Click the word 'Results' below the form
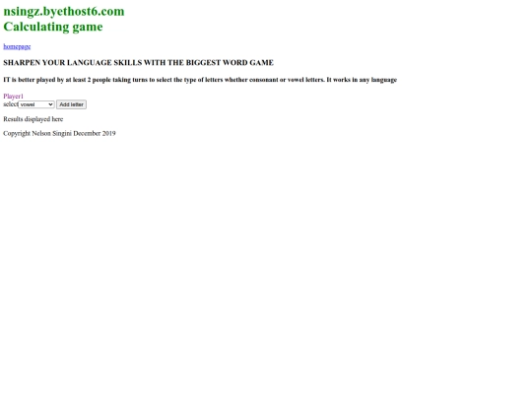532x399 pixels. [x=13, y=119]
